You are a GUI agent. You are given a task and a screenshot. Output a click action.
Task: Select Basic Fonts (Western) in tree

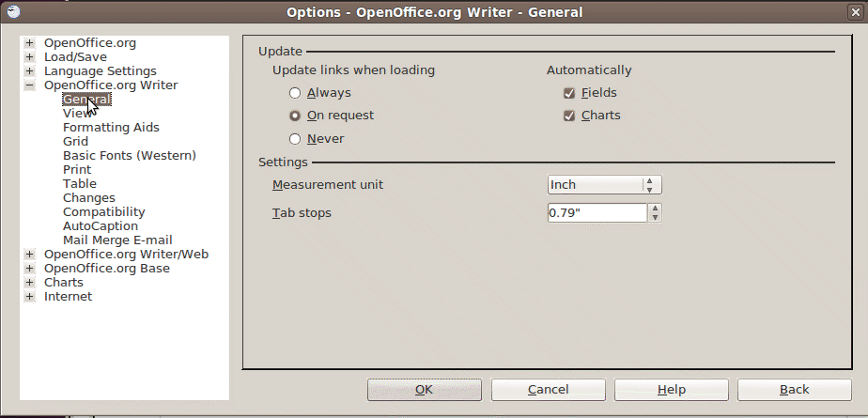(x=129, y=156)
